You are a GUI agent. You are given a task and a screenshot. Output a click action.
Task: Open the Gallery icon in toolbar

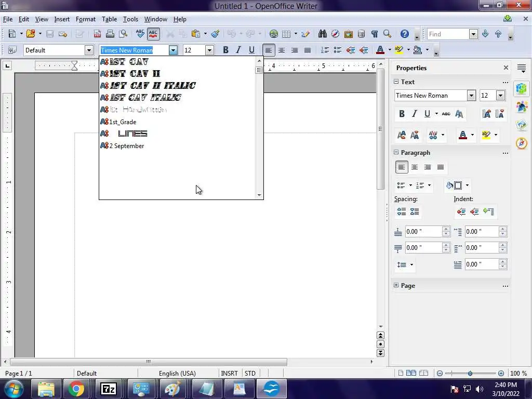[348, 34]
